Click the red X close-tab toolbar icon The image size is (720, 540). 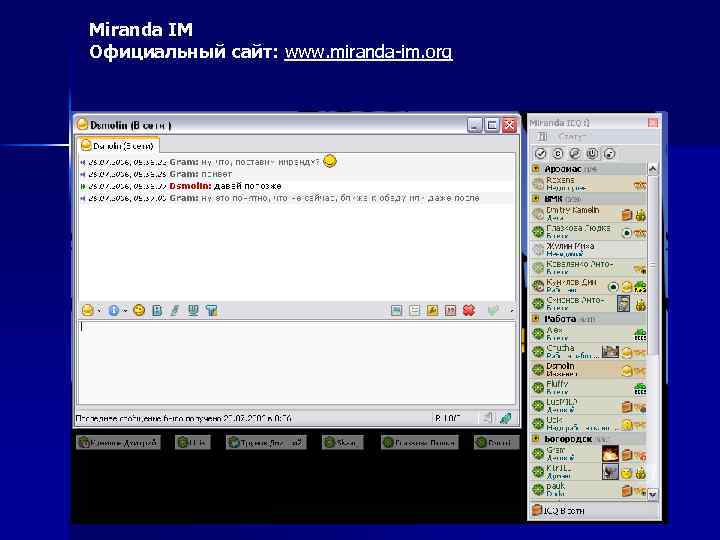click(469, 311)
